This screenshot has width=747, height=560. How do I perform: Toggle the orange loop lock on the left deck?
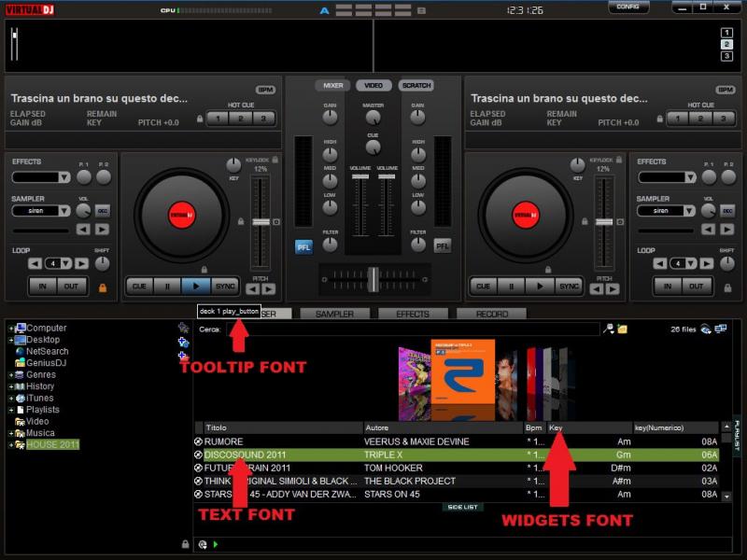(x=103, y=287)
